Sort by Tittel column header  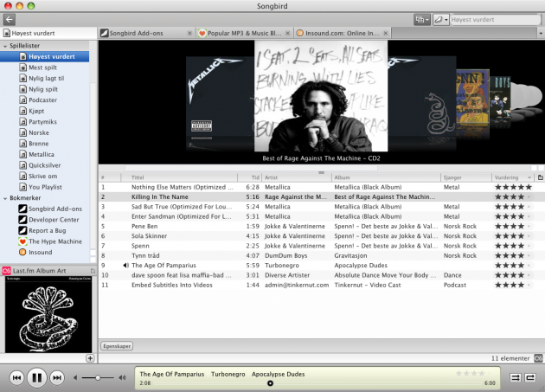pyautogui.click(x=179, y=177)
